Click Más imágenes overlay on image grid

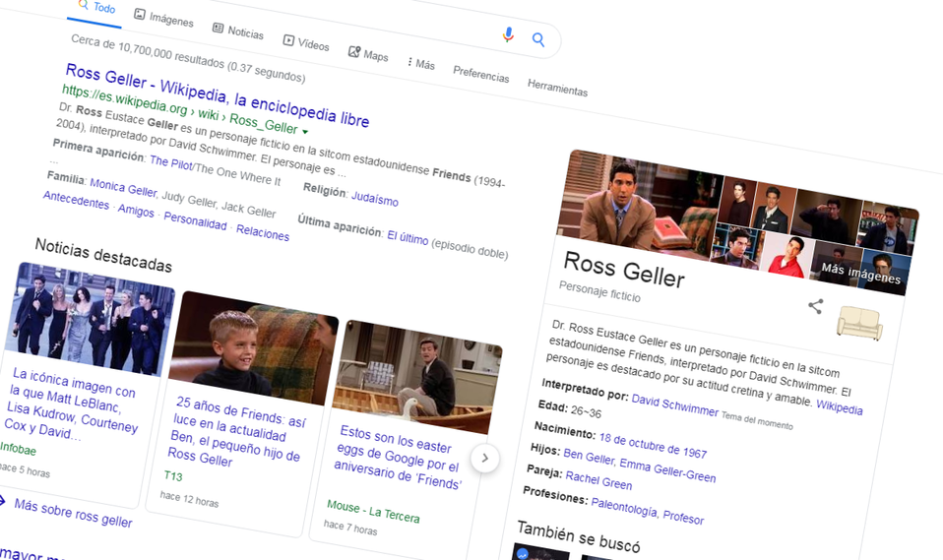click(861, 274)
